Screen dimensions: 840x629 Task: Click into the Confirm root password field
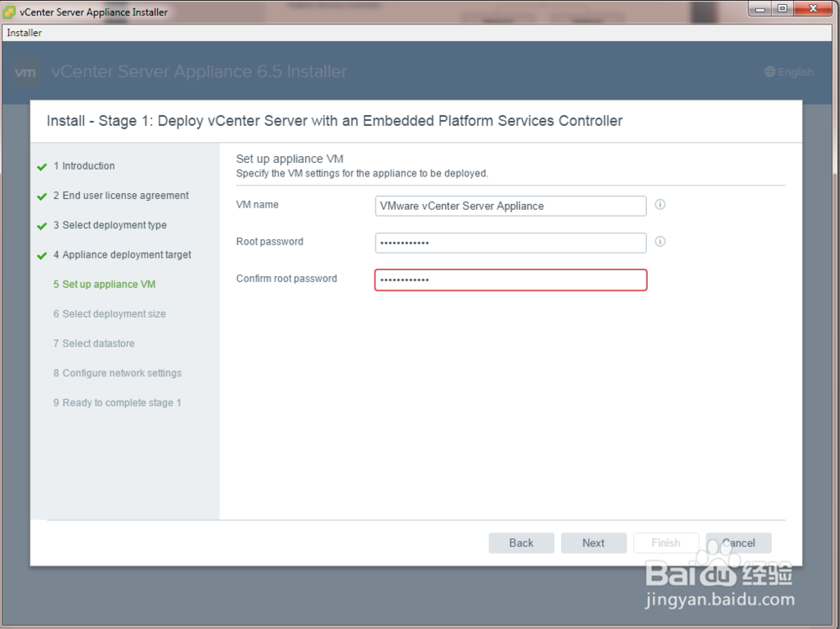tap(511, 280)
